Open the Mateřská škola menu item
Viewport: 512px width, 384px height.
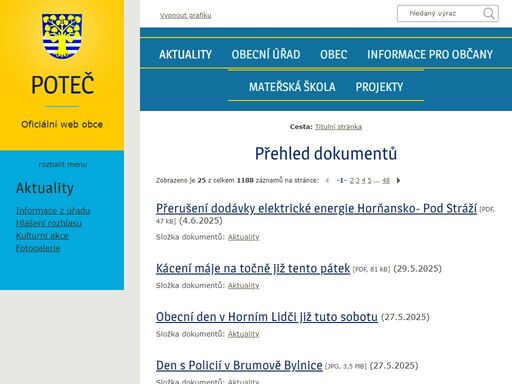(x=292, y=87)
